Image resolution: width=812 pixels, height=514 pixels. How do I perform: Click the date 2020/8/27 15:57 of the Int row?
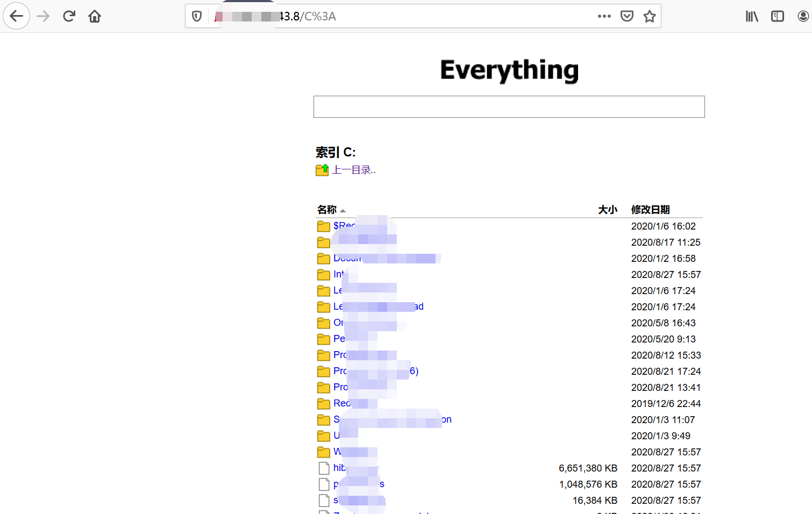[x=666, y=275]
